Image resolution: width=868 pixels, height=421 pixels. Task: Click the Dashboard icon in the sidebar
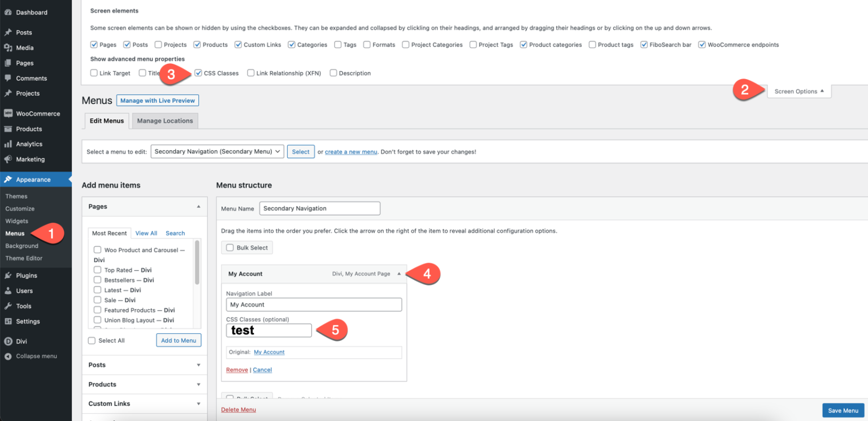[x=8, y=12]
